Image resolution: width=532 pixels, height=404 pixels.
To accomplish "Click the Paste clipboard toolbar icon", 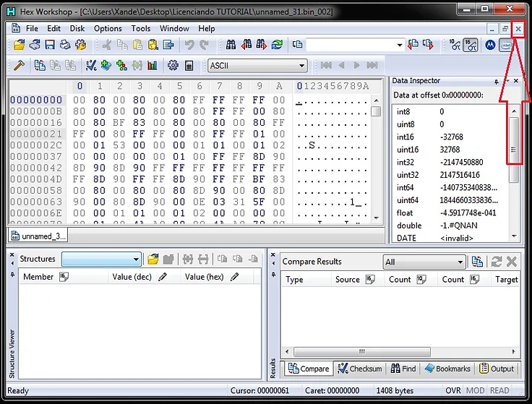I will 137,45.
